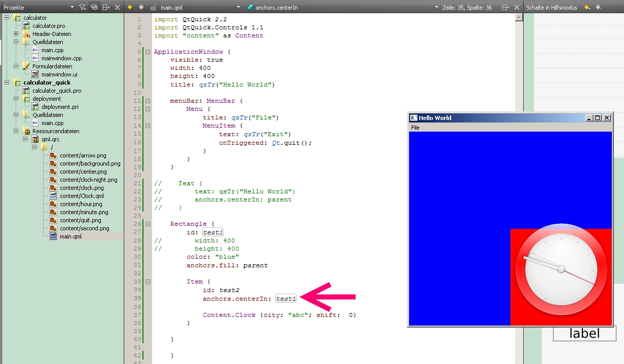Open the Schalte in Hilfsmodus dropdown
The image size is (624, 364).
(x=552, y=7)
